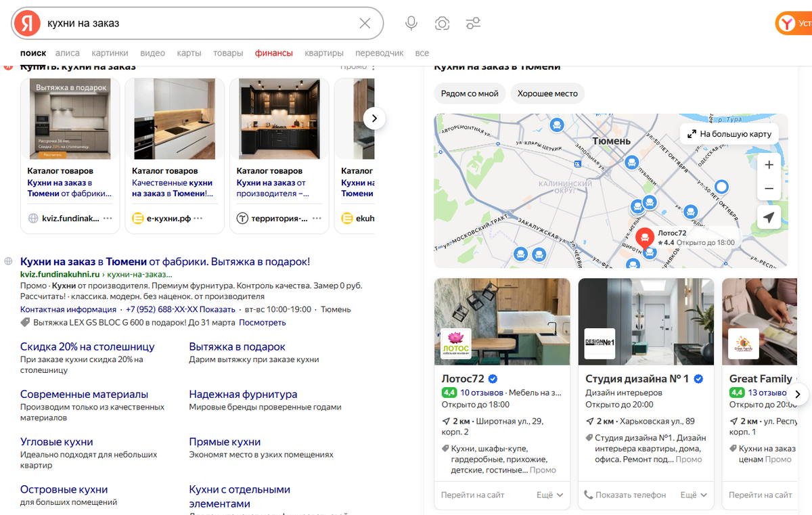Select the 'Рядом со мной' filter chip
The width and height of the screenshot is (812, 515).
(470, 93)
